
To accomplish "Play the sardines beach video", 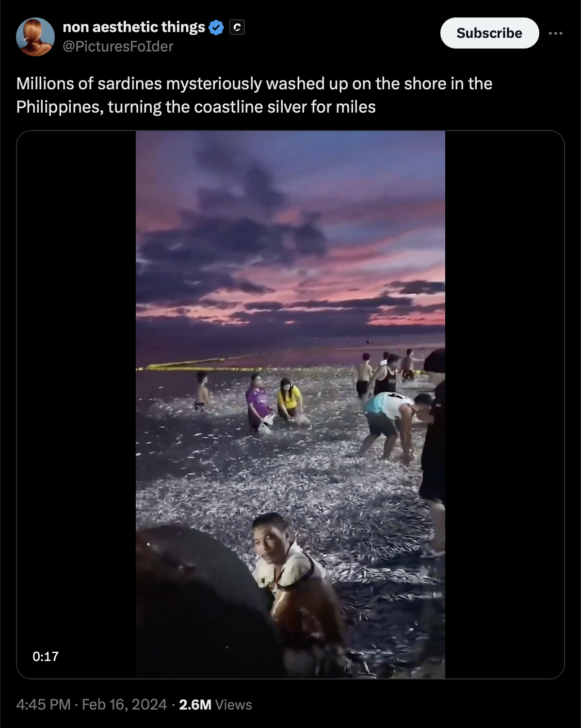I will 290,404.
